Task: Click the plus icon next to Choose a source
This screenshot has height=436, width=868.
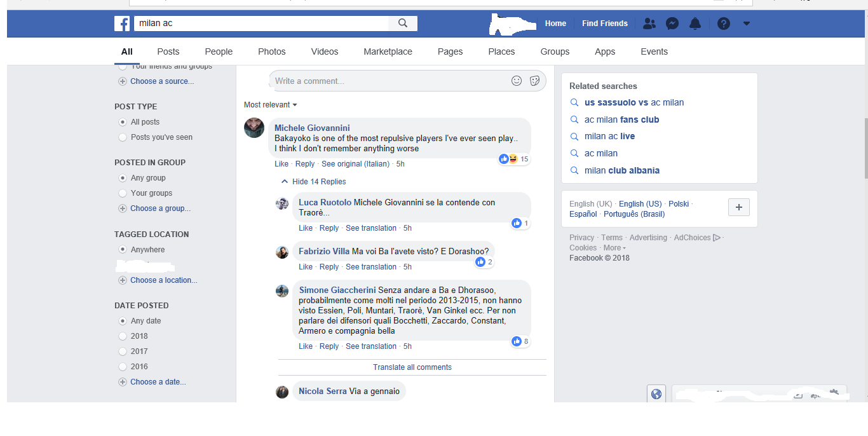Action: [123, 81]
